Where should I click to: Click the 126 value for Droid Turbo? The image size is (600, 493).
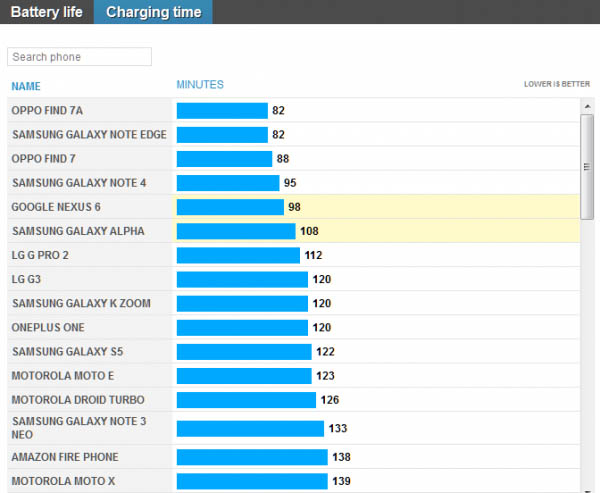pyautogui.click(x=330, y=400)
